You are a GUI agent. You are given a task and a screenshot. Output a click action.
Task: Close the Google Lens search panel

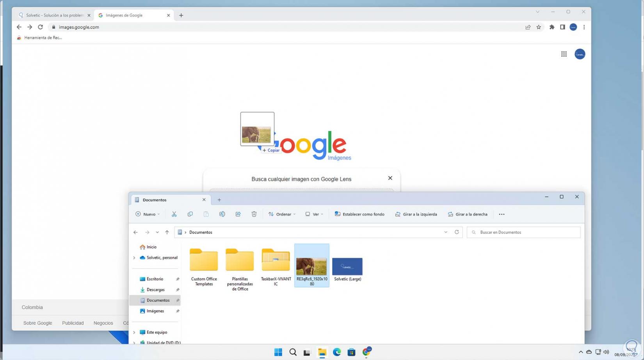coord(390,178)
